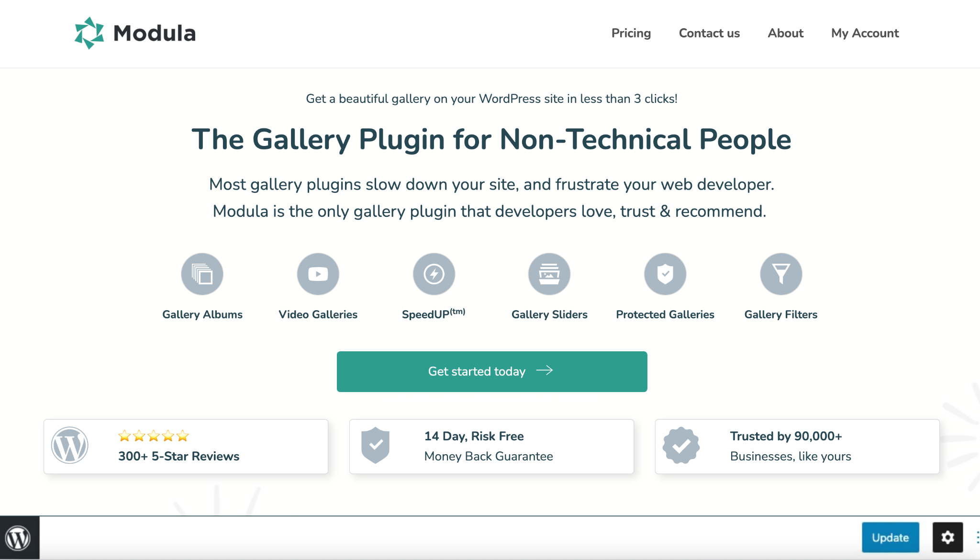Open the settings gear panel
This screenshot has height=560, width=980.
(x=947, y=538)
